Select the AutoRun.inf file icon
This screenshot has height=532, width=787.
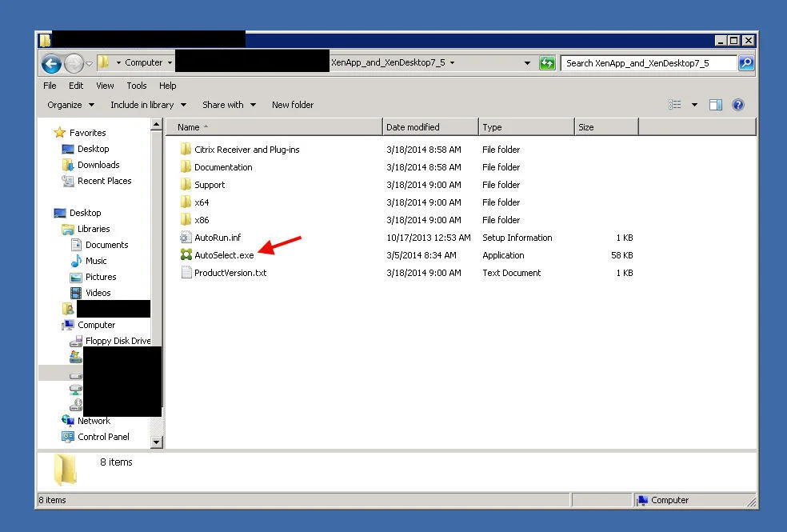coord(186,238)
